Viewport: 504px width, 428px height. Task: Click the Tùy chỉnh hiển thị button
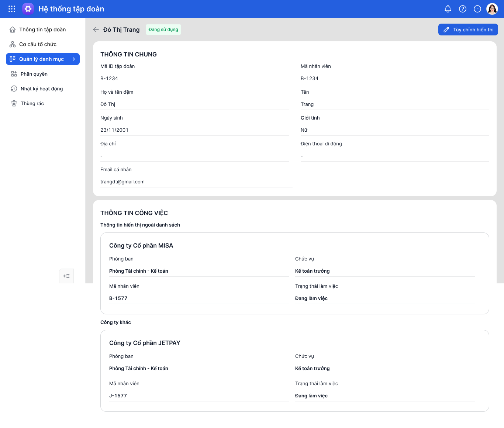(468, 30)
